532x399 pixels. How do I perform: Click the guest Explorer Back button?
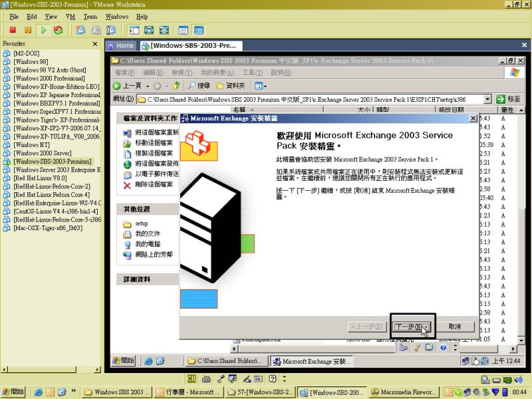click(x=127, y=86)
